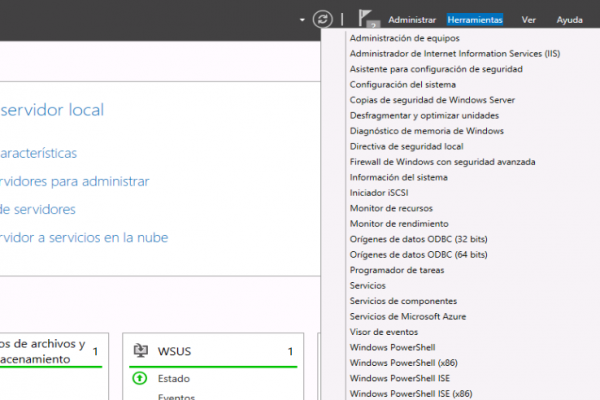This screenshot has height=400, width=600.
Task: Launch Monitor de recursos
Action: [x=391, y=208]
